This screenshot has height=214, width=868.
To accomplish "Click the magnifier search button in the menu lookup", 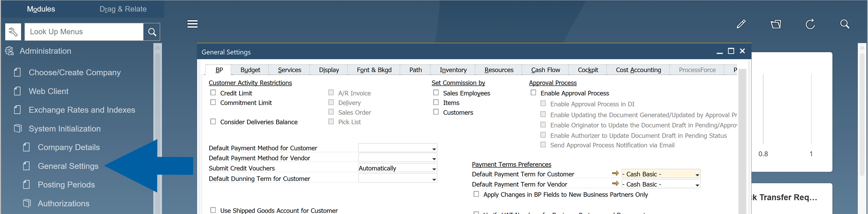I will click(x=152, y=32).
